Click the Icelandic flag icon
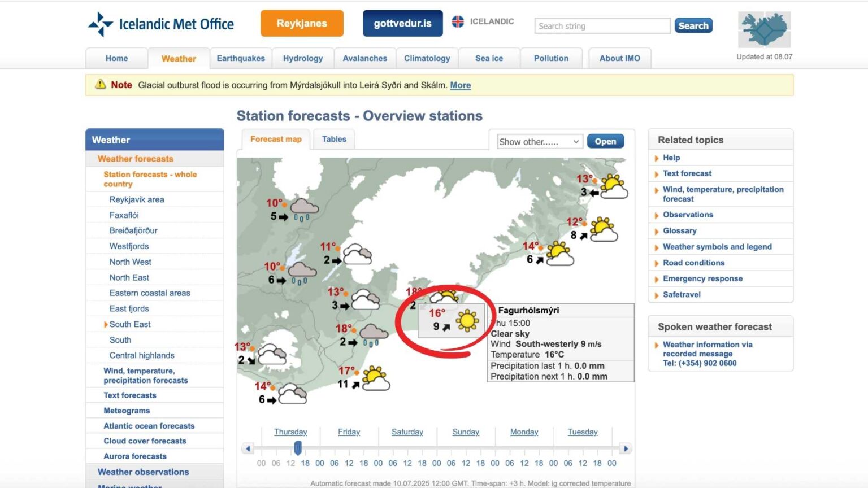Screen dimensions: 868x488 coord(458,21)
